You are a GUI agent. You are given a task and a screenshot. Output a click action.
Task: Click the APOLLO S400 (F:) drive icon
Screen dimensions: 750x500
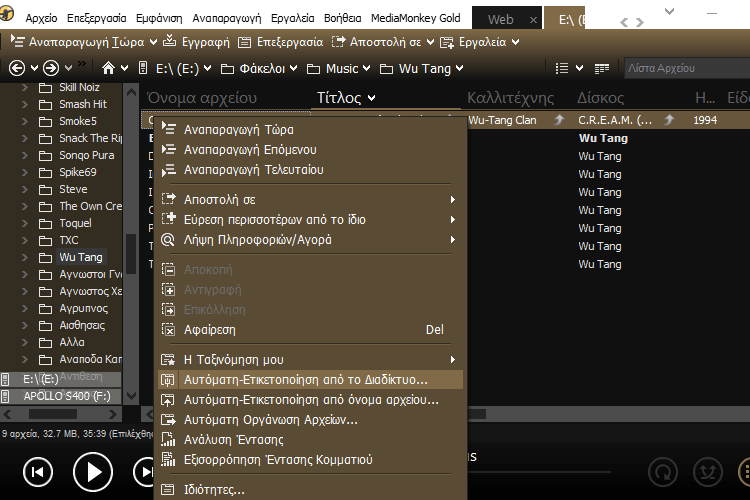coord(5,397)
